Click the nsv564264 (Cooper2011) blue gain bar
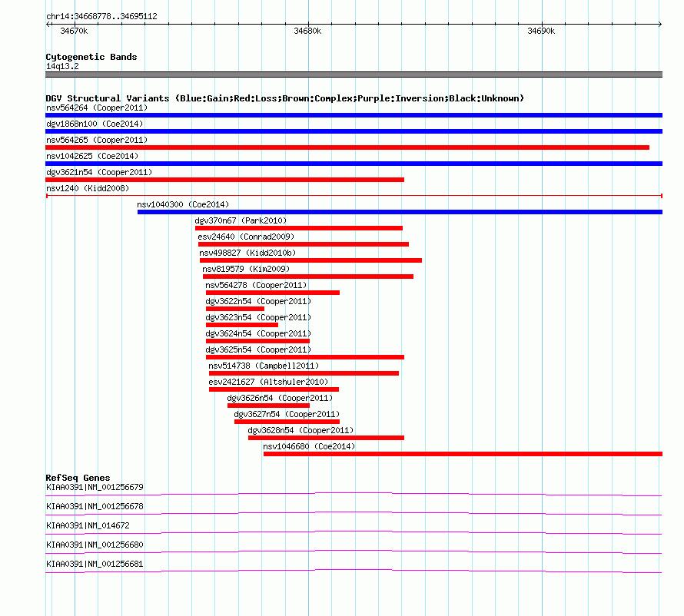The image size is (684, 616). (354, 115)
